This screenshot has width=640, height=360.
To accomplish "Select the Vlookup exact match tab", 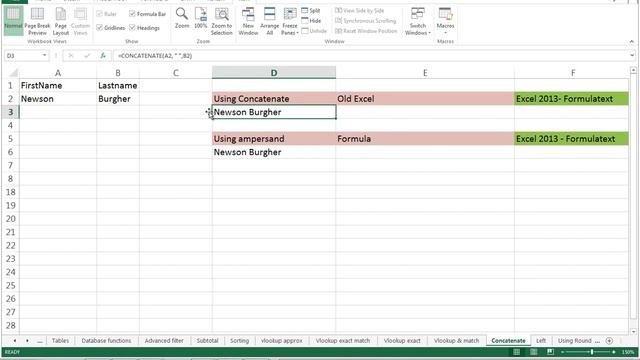I will point(342,340).
